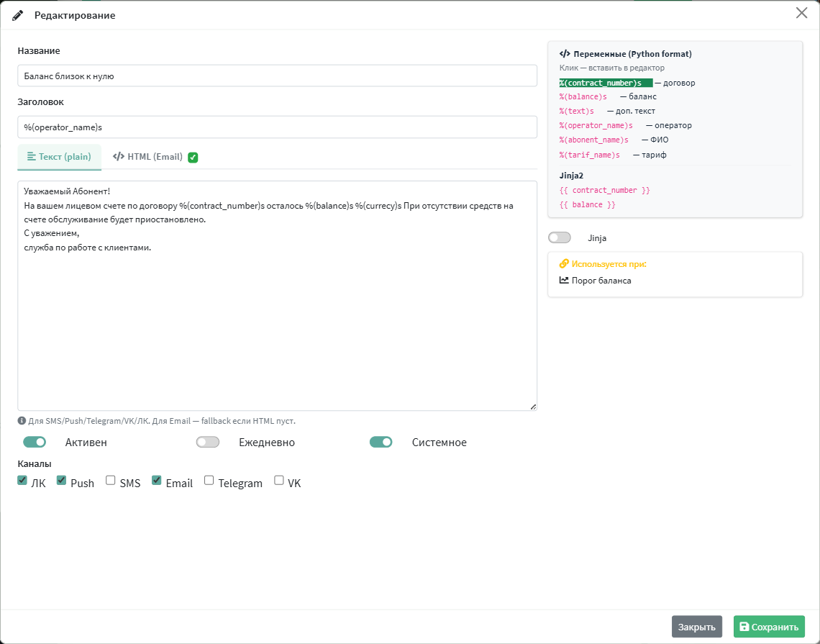Check the VK channel checkbox
Image resolution: width=820 pixels, height=644 pixels.
point(279,480)
